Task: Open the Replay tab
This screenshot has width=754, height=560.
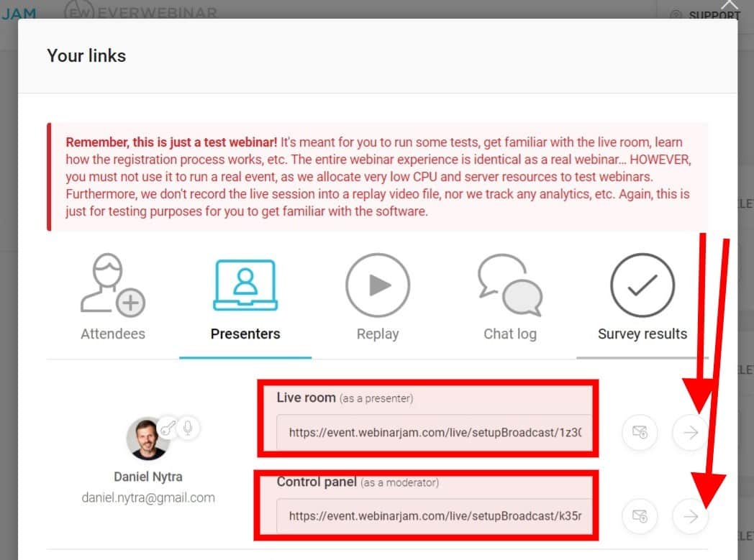Action: click(x=378, y=298)
